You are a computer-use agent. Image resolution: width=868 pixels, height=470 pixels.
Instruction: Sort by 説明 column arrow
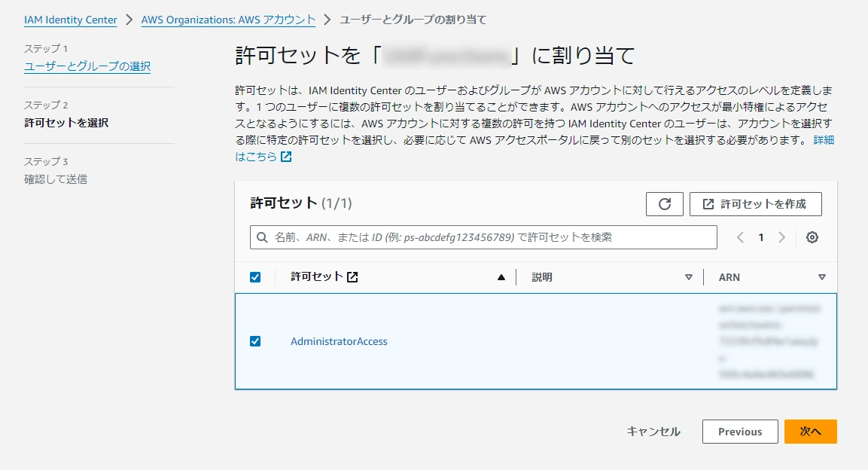click(689, 277)
